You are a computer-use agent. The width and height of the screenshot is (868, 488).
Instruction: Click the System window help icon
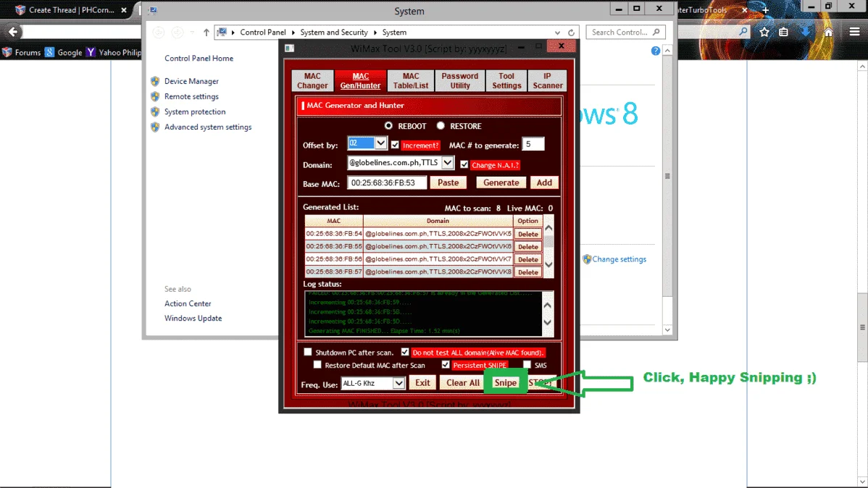(x=656, y=51)
